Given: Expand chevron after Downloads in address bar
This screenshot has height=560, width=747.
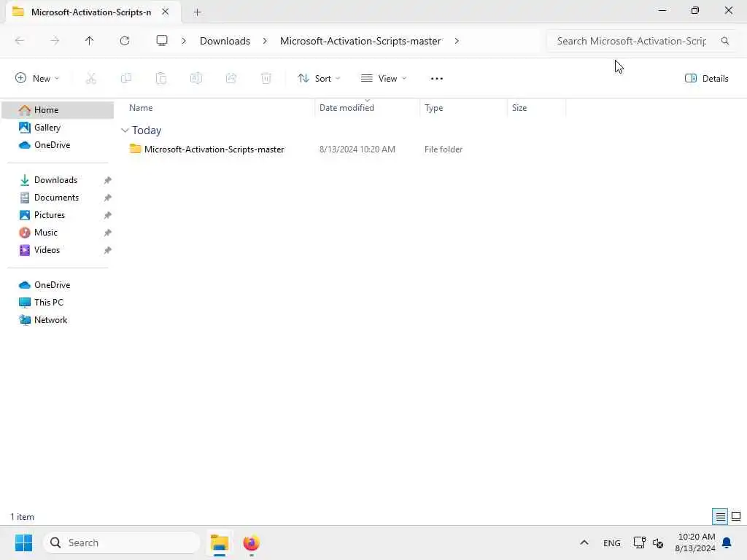Looking at the screenshot, I should 265,41.
